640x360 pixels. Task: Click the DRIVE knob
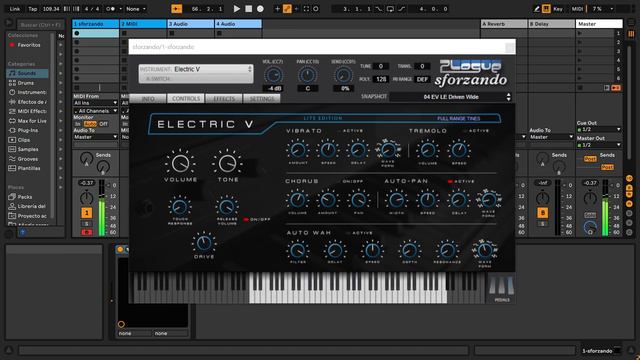tap(204, 243)
